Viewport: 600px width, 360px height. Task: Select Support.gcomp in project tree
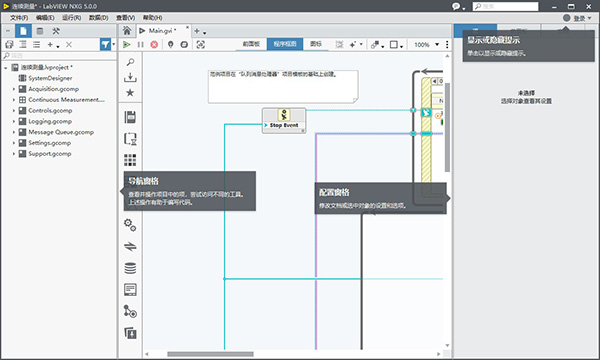click(50, 154)
